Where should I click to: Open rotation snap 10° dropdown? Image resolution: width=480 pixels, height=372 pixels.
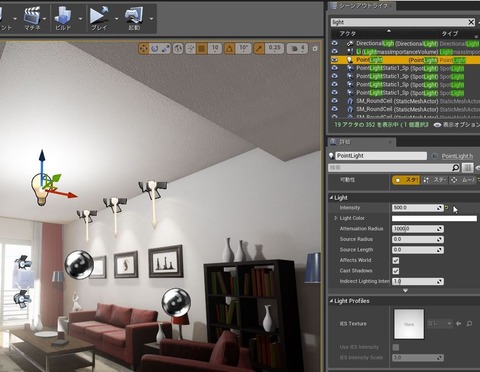(243, 48)
